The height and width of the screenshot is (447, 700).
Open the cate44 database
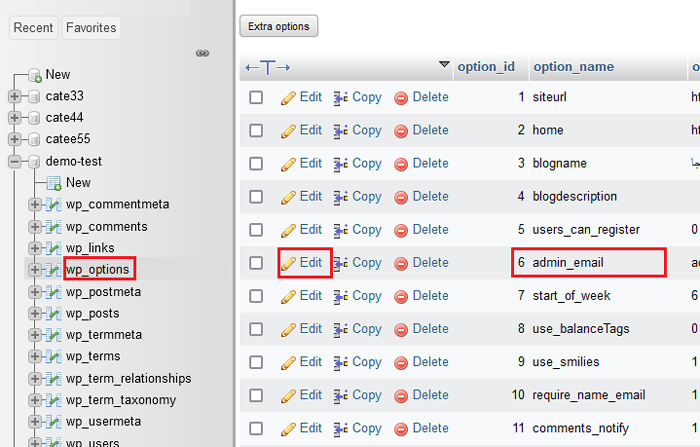tap(64, 117)
